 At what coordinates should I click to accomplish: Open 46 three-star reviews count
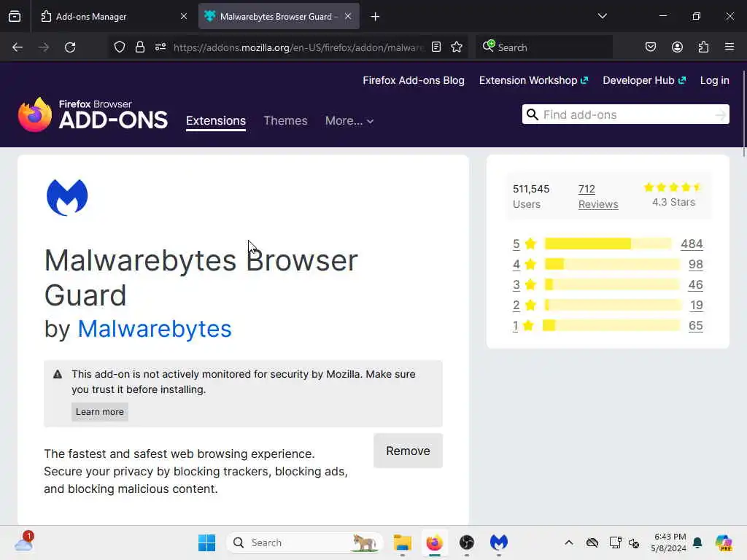tap(695, 285)
